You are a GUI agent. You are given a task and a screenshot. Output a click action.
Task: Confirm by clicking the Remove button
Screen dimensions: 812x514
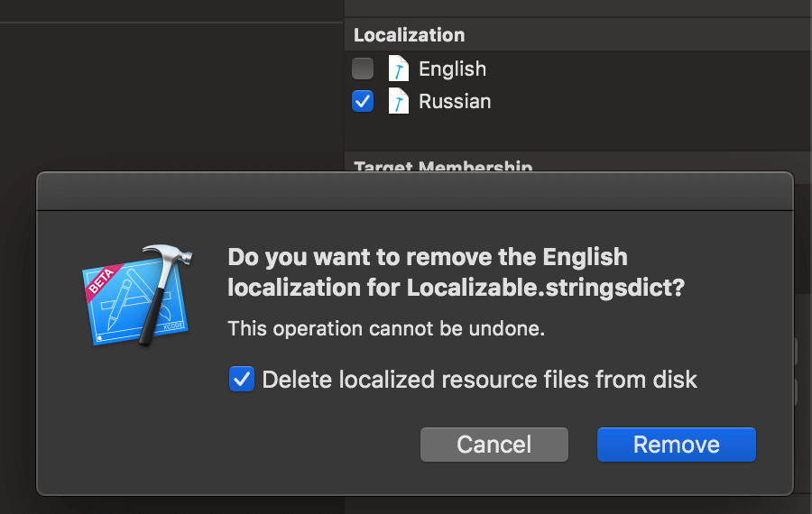[676, 445]
